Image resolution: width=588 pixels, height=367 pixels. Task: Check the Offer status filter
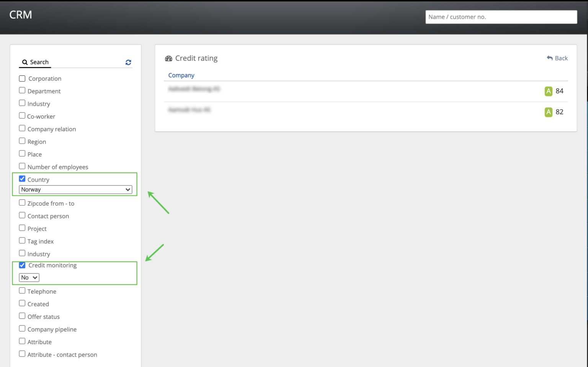22,316
